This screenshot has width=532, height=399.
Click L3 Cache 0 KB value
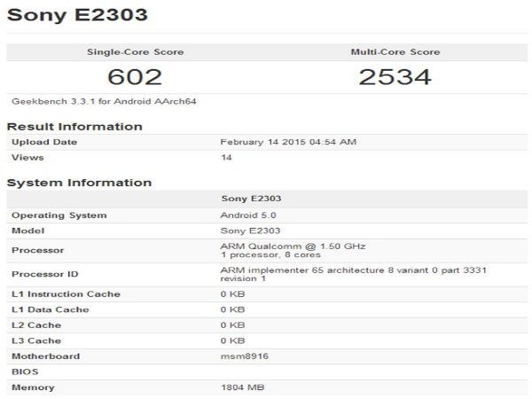(232, 340)
